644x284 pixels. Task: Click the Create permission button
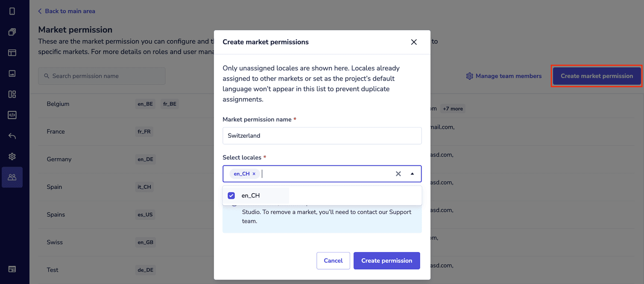tap(386, 261)
